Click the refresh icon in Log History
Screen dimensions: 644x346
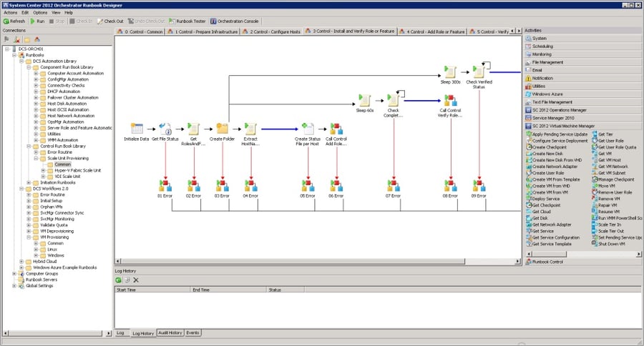pos(118,280)
